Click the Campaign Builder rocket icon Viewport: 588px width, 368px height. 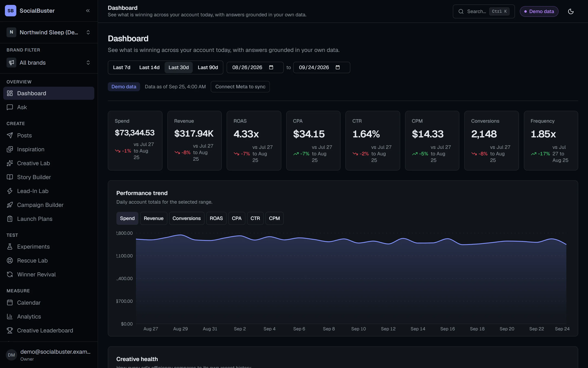tap(10, 205)
